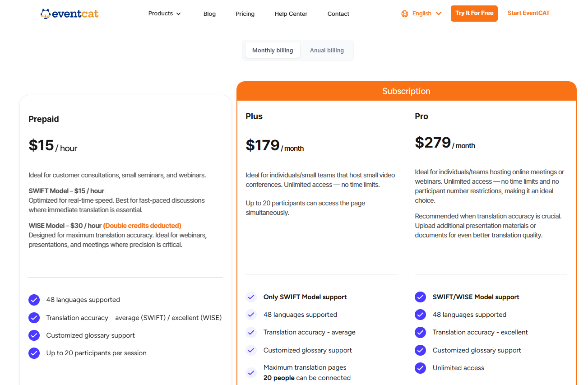Click the (Double credits deducted) note
The height and width of the screenshot is (385, 588).
coord(142,226)
